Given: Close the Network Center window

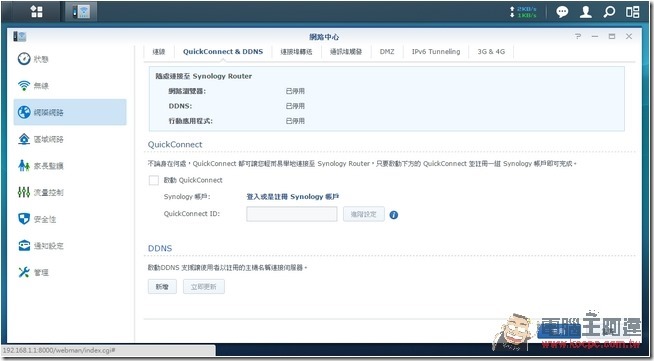Looking at the screenshot, I should click(x=629, y=36).
